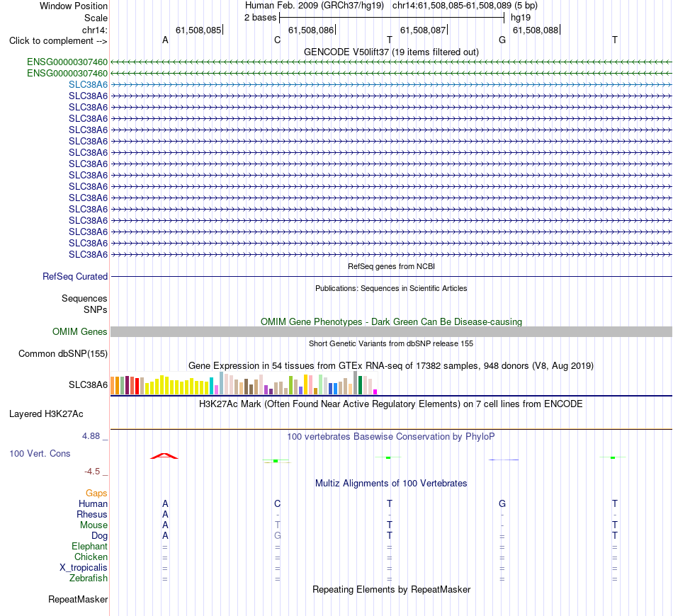Click the RefSeq Curated intron line

tap(391, 277)
